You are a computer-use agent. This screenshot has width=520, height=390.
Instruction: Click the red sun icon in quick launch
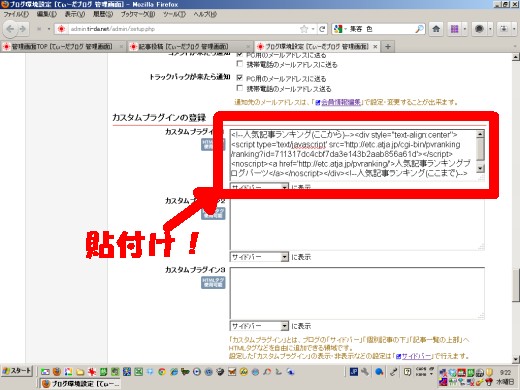click(x=92, y=372)
